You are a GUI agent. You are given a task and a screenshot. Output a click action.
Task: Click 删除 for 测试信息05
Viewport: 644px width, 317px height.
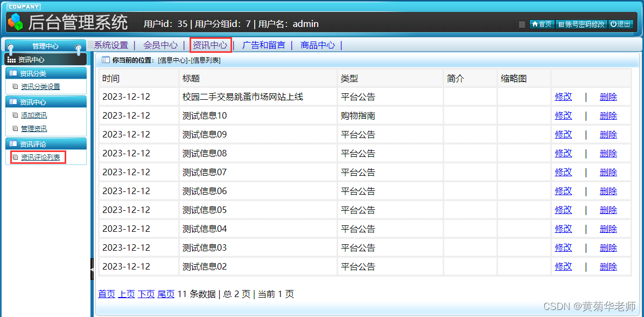point(608,210)
